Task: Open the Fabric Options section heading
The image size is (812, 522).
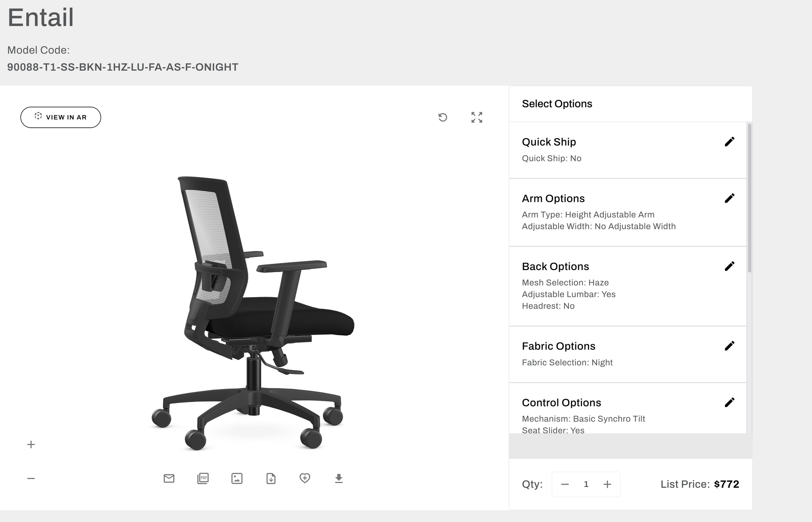Action: click(x=559, y=346)
